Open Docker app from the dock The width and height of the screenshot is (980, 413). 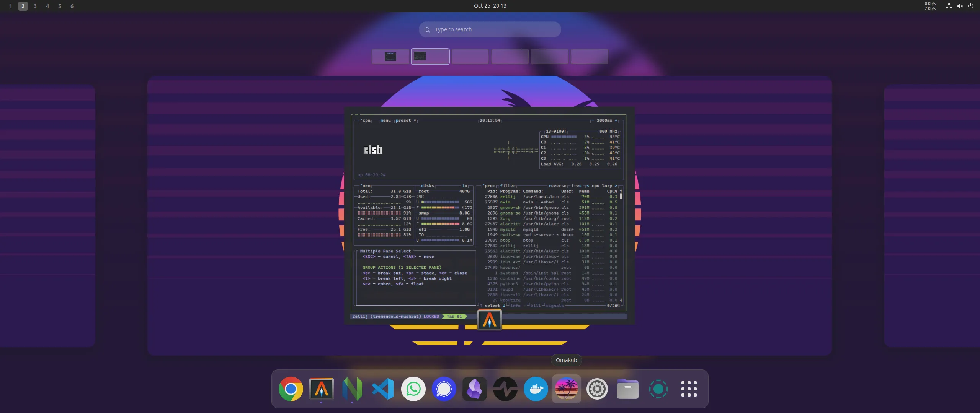(536, 389)
